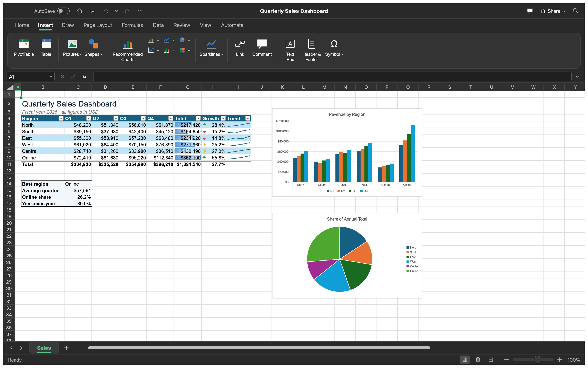This screenshot has height=368, width=588.
Task: Click the zoom slider handle
Action: point(537,359)
